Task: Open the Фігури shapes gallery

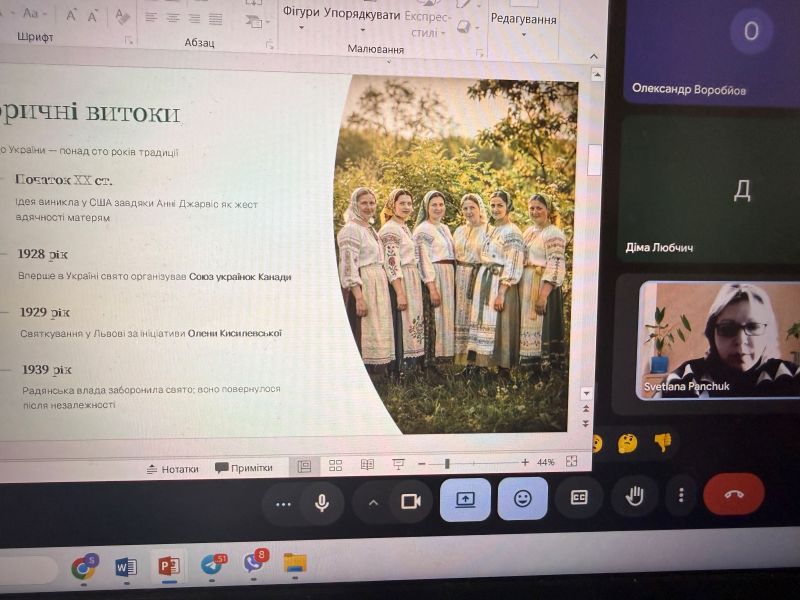Action: click(x=301, y=17)
